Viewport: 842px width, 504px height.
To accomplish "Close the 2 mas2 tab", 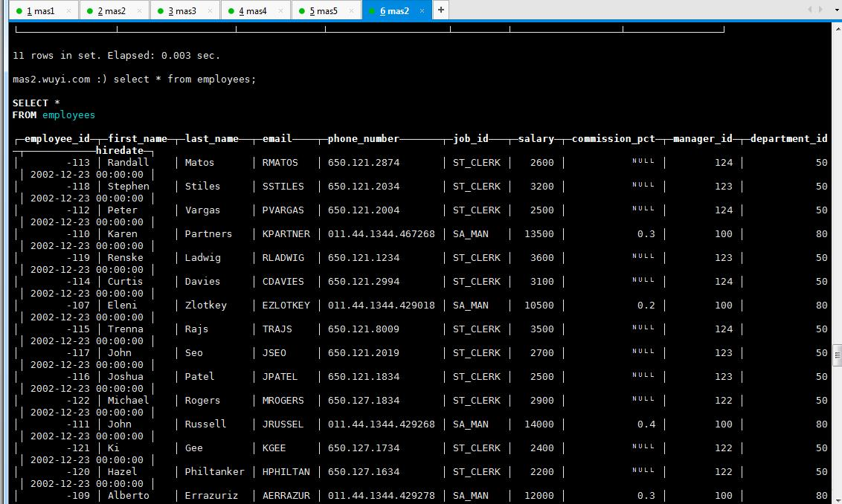I will click(139, 10).
